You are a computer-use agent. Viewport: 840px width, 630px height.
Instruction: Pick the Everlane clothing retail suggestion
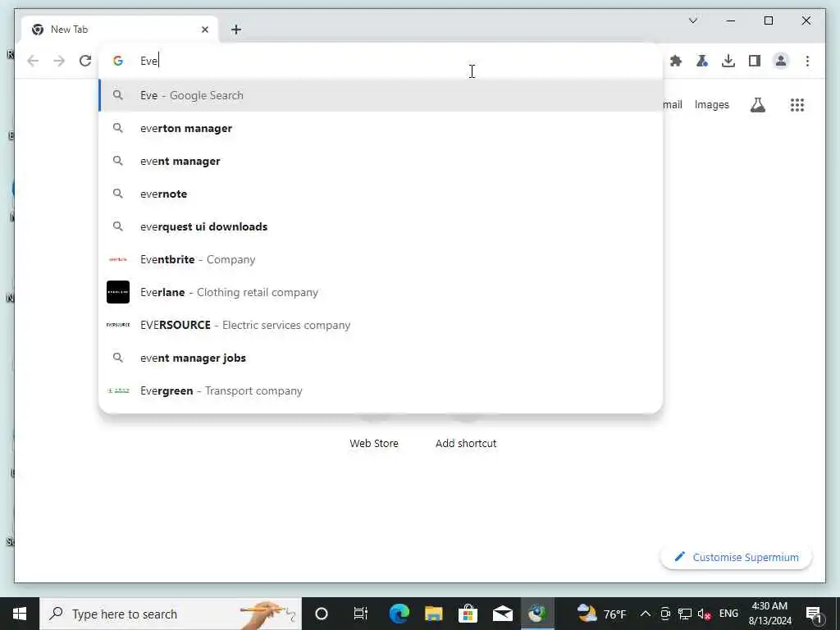click(x=381, y=292)
